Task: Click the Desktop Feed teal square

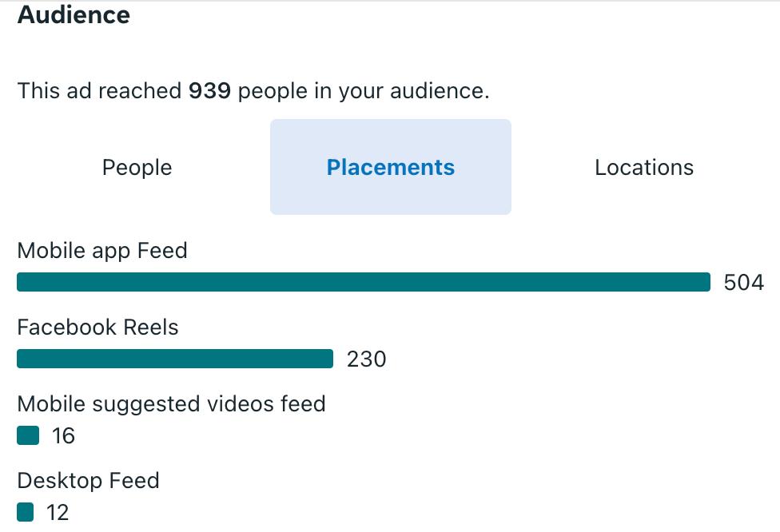Action: click(x=26, y=512)
